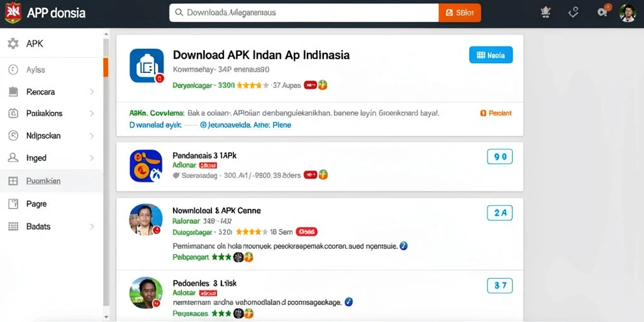Click blue check icon after sued ngentsuie

404,246
